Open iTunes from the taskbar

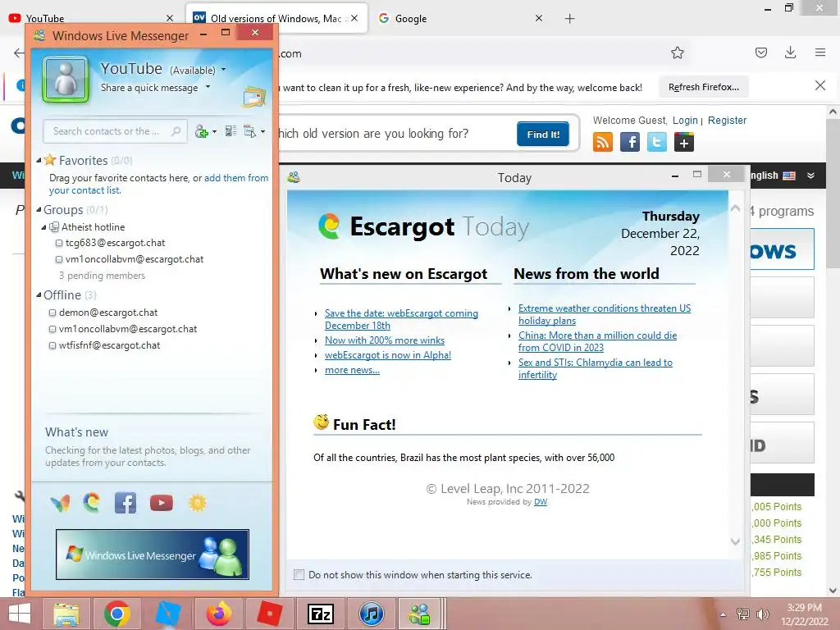[372, 614]
